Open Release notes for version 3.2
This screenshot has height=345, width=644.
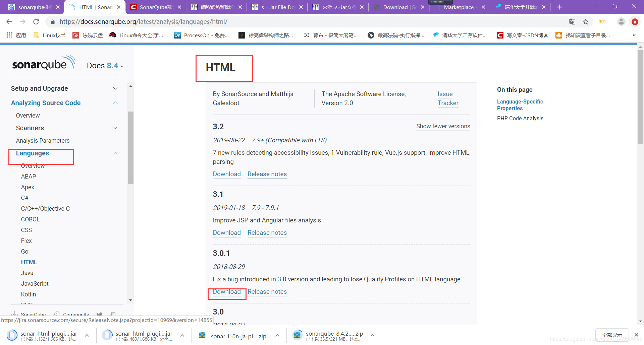[267, 174]
